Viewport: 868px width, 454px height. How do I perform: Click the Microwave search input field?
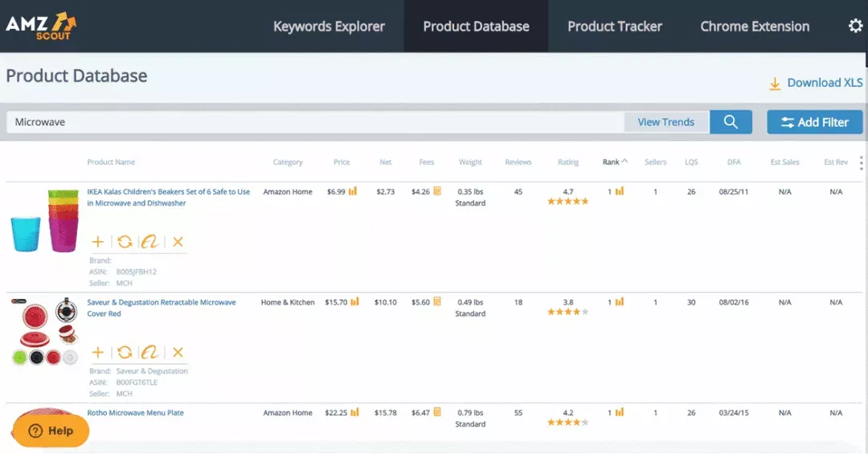(315, 122)
